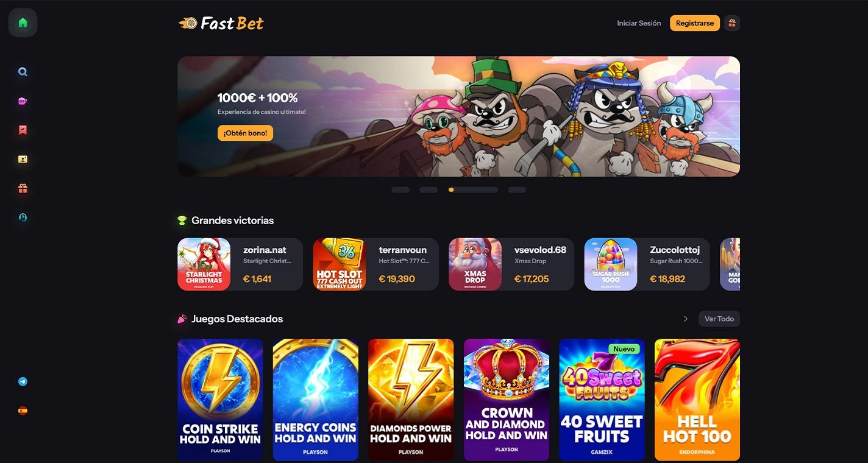
Task: Open the 40 Sweet Fruits game thumbnail
Action: 602,400
